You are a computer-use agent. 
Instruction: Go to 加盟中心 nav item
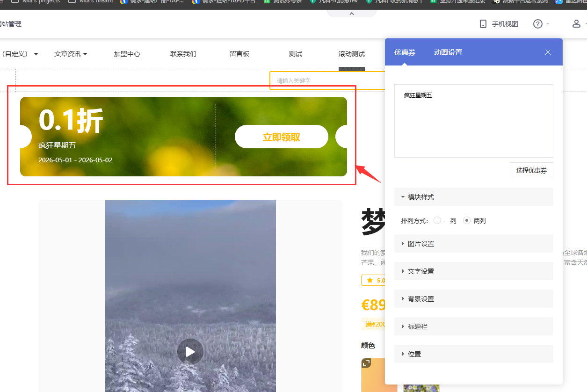pos(127,54)
